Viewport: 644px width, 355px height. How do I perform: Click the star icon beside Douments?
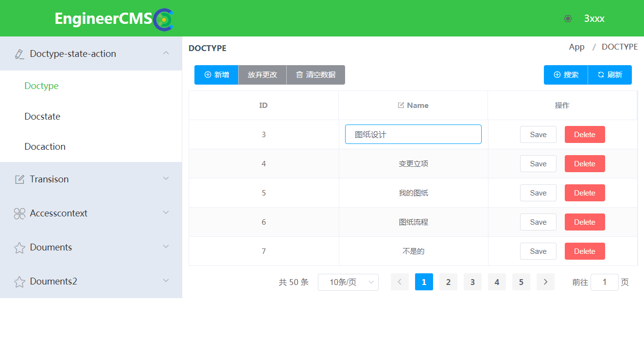click(x=19, y=248)
